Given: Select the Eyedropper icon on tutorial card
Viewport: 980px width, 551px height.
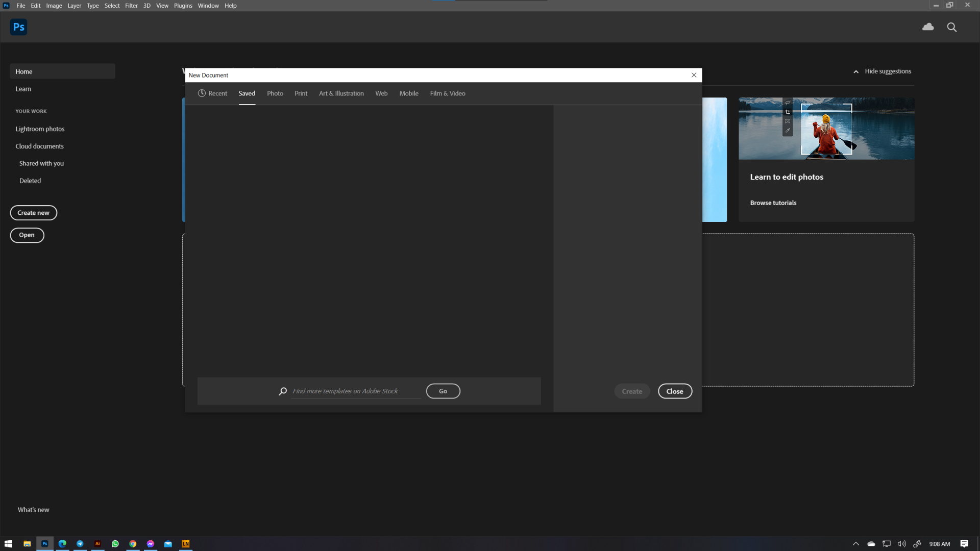Looking at the screenshot, I should pos(788,130).
